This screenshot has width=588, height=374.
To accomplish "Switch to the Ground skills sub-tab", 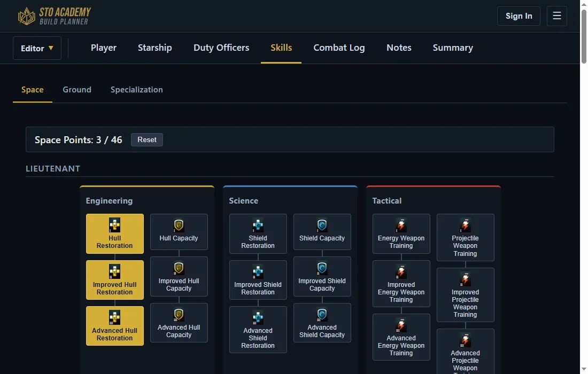I will tap(77, 90).
